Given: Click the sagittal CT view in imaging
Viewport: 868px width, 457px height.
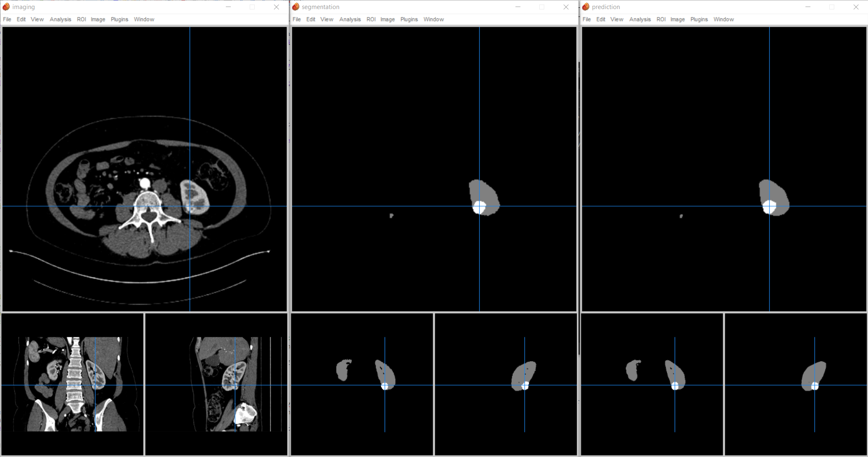Looking at the screenshot, I should (216, 384).
